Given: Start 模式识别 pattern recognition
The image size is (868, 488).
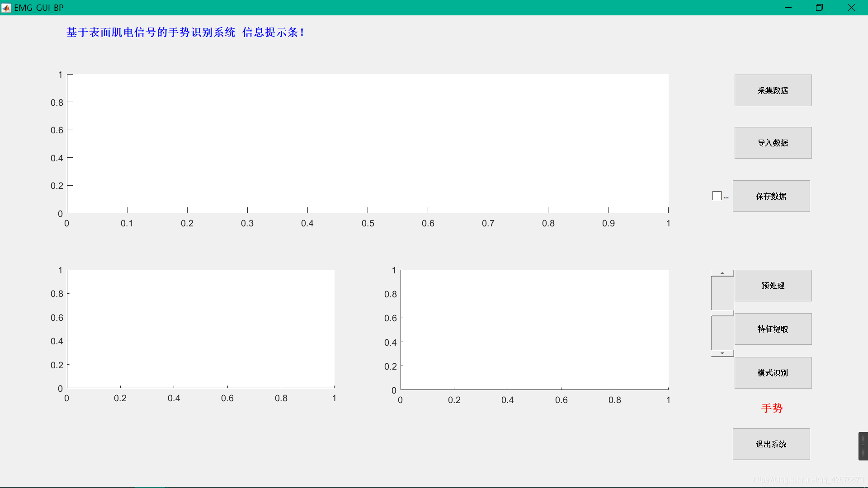Looking at the screenshot, I should coord(773,373).
